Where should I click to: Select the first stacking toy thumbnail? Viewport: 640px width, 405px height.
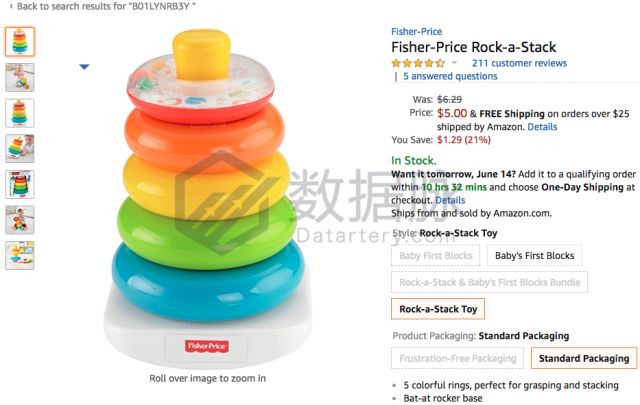[x=20, y=41]
